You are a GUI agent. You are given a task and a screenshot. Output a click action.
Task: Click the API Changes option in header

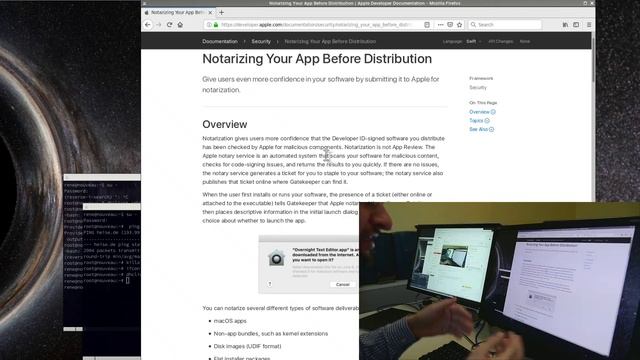tap(500, 42)
